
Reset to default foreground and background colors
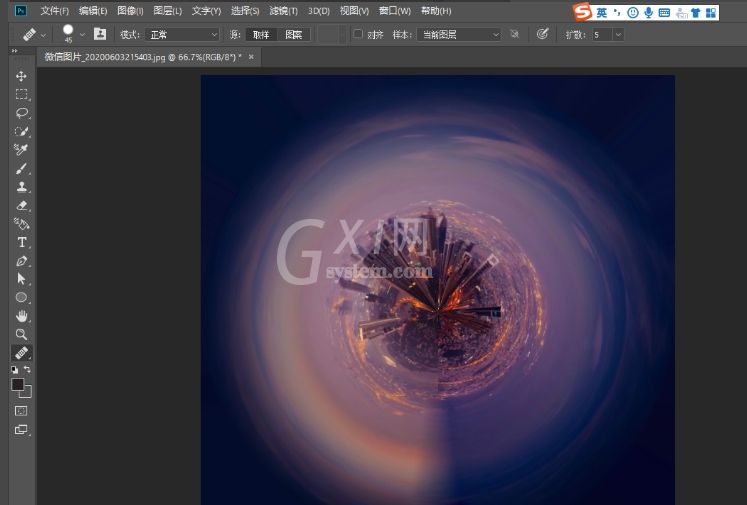(x=15, y=370)
